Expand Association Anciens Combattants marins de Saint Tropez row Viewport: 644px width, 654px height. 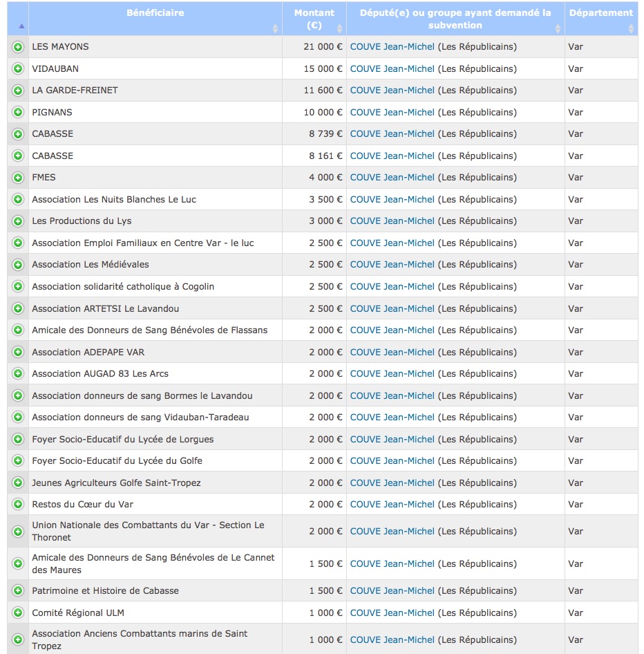pos(18,639)
